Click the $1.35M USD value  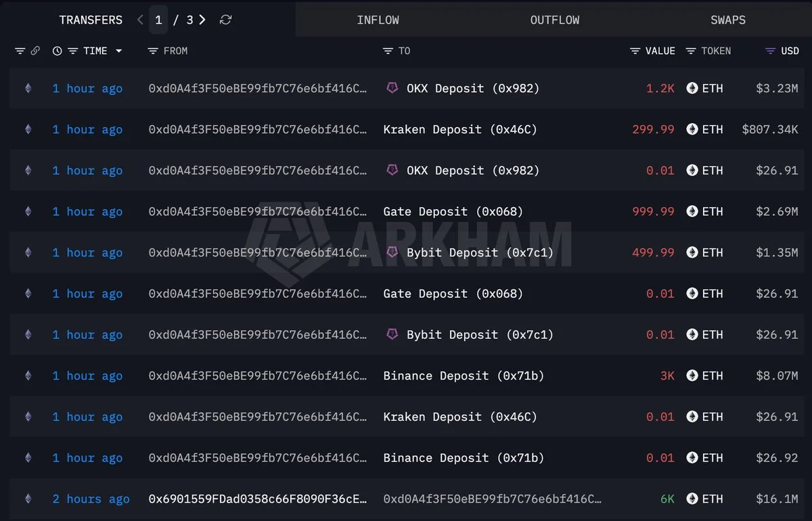(777, 252)
